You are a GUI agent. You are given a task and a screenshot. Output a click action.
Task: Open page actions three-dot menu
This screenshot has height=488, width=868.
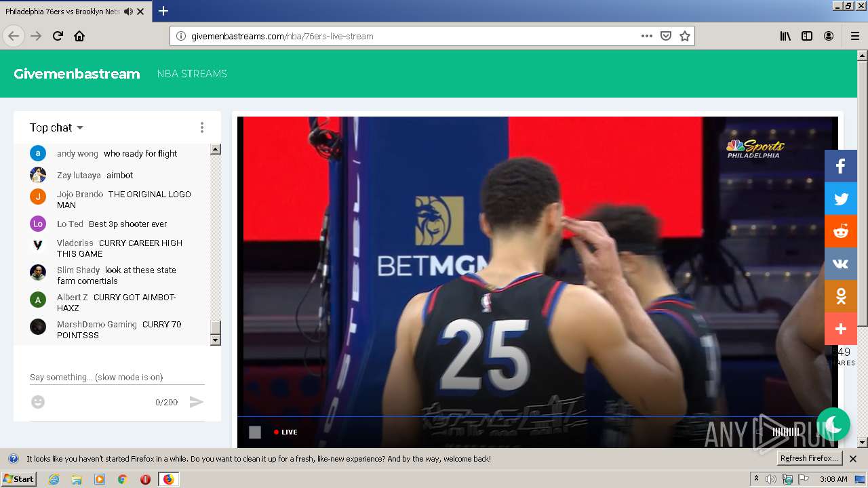pos(647,36)
